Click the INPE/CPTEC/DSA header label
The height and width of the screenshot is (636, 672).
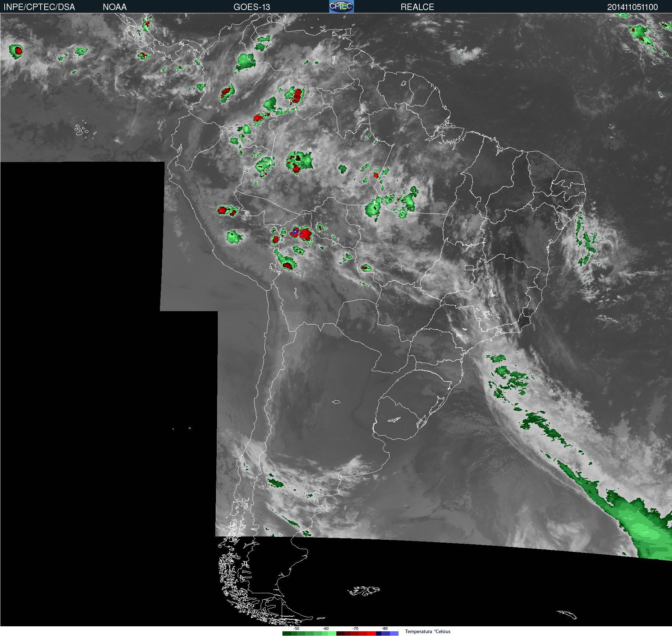39,7
